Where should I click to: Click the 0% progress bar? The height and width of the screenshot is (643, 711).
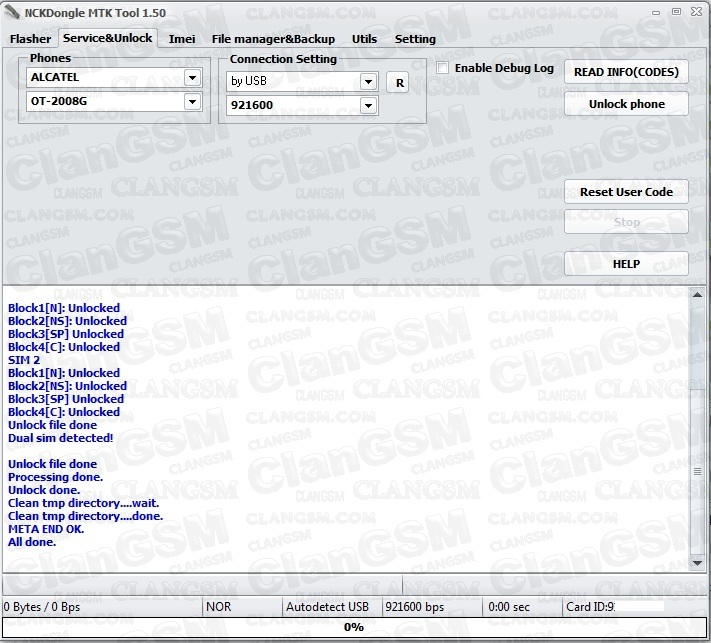pyautogui.click(x=354, y=627)
